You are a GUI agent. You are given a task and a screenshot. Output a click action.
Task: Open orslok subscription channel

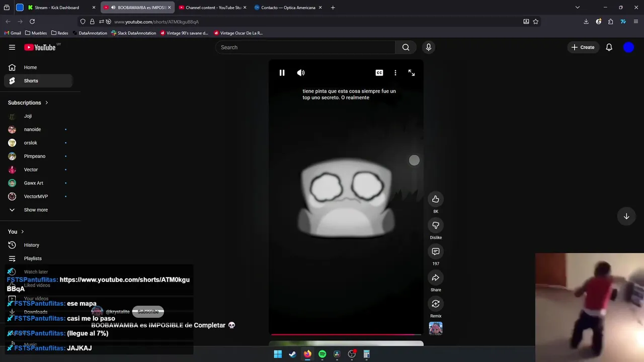coord(38,143)
